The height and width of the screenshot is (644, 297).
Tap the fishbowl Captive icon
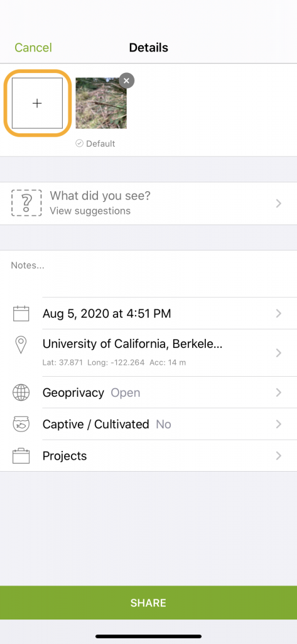21,425
